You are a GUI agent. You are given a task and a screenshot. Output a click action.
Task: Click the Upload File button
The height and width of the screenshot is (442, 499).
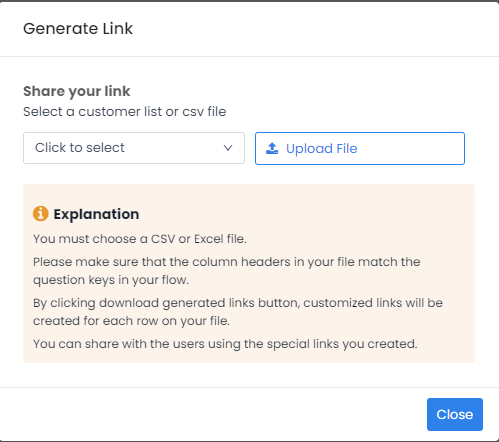tap(360, 148)
